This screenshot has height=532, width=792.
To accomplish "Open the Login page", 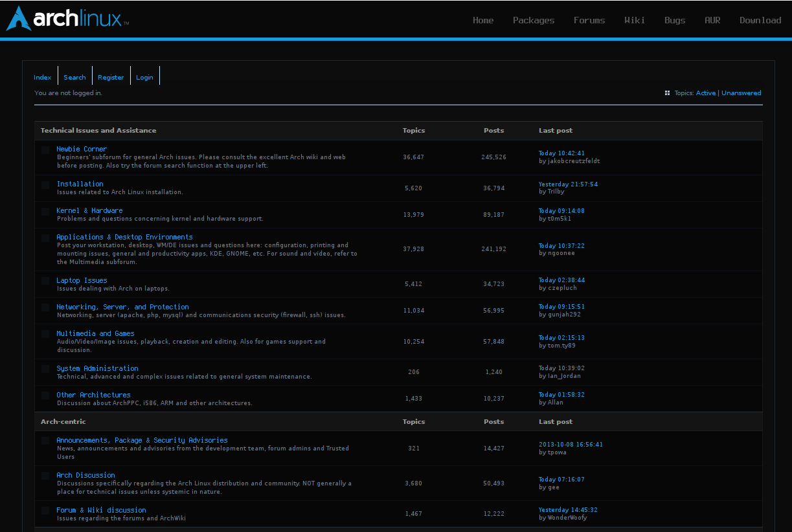I will (144, 76).
